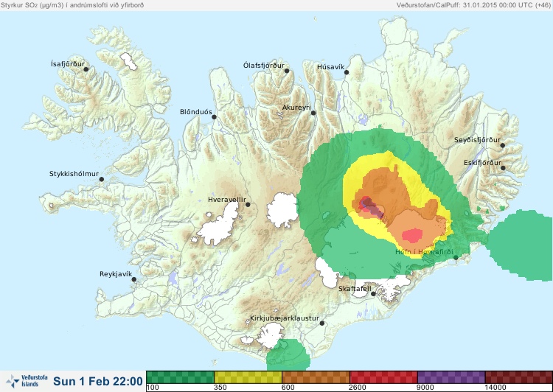Select the green 100 legend swatch

click(180, 377)
